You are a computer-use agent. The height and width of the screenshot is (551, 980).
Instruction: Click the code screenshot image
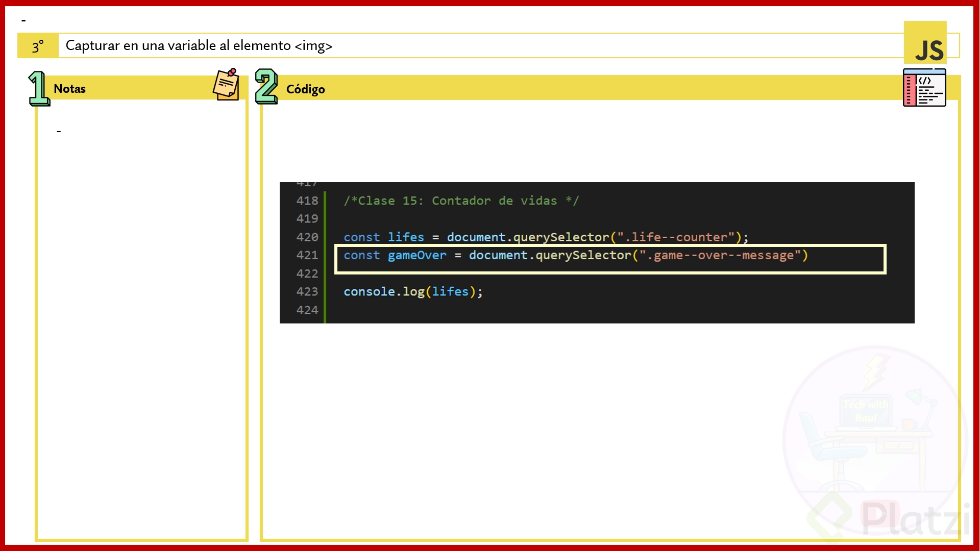(597, 253)
